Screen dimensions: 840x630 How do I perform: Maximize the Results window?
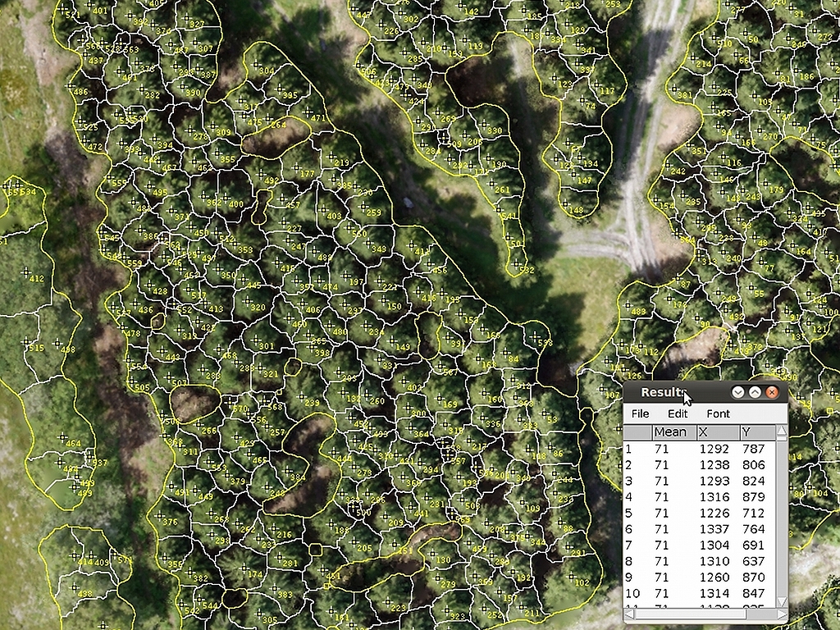(754, 393)
